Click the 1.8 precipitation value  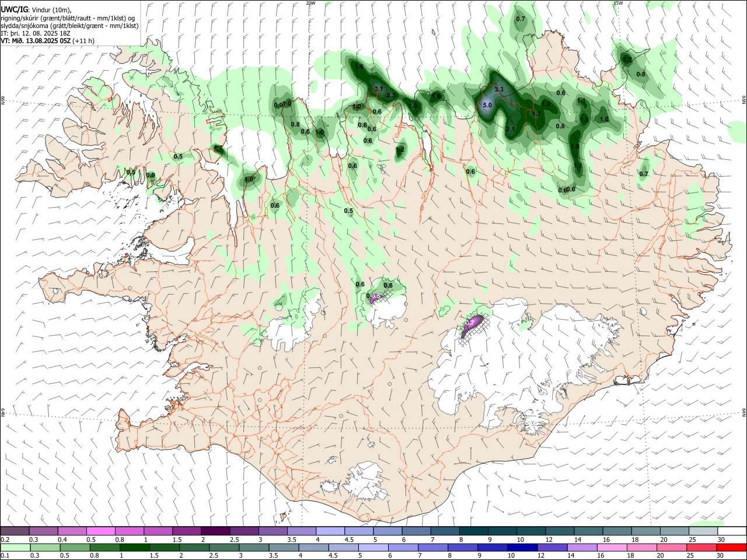(x=413, y=106)
